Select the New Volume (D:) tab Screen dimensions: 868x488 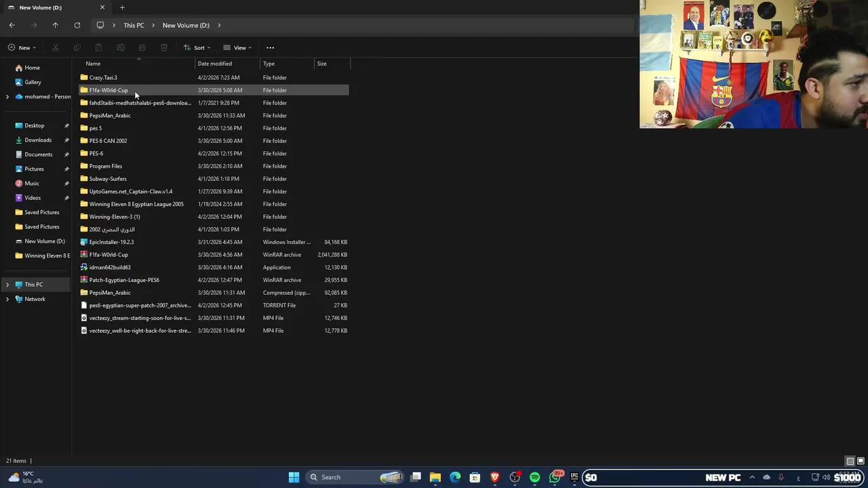click(54, 7)
